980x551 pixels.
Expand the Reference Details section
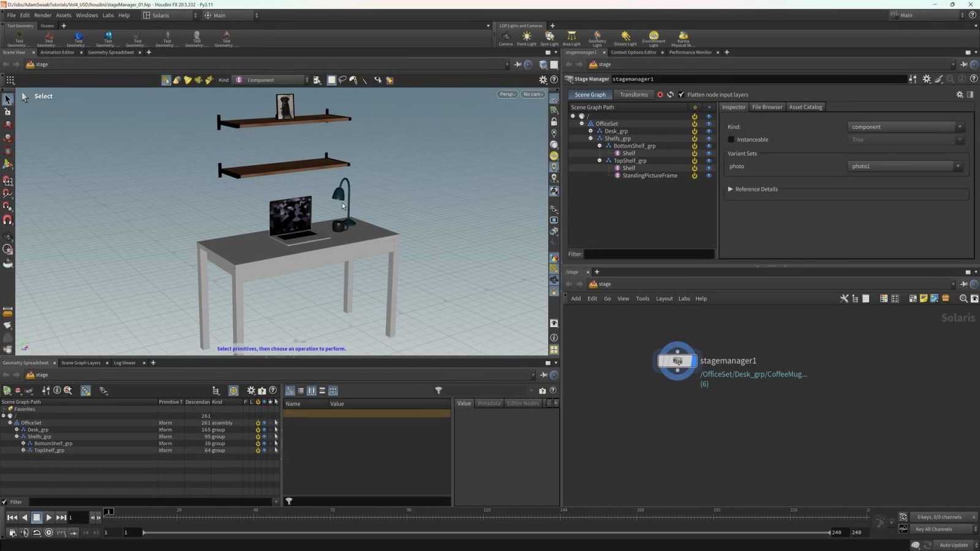730,189
